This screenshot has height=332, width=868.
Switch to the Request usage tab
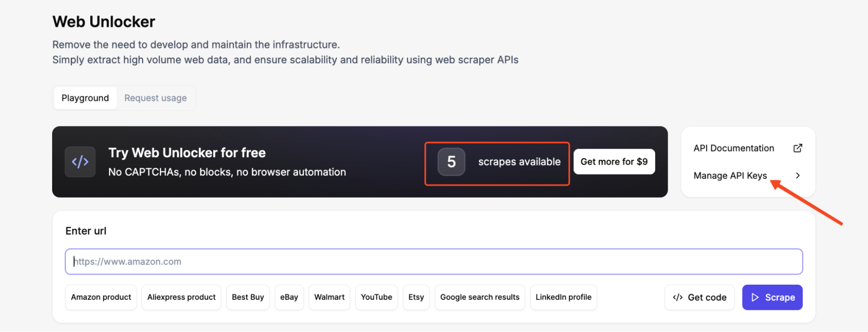coord(155,98)
